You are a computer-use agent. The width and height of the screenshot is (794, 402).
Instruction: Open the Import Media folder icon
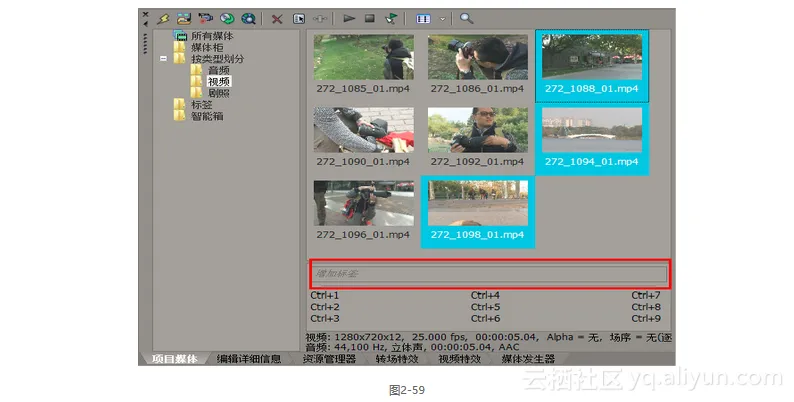[x=184, y=19]
